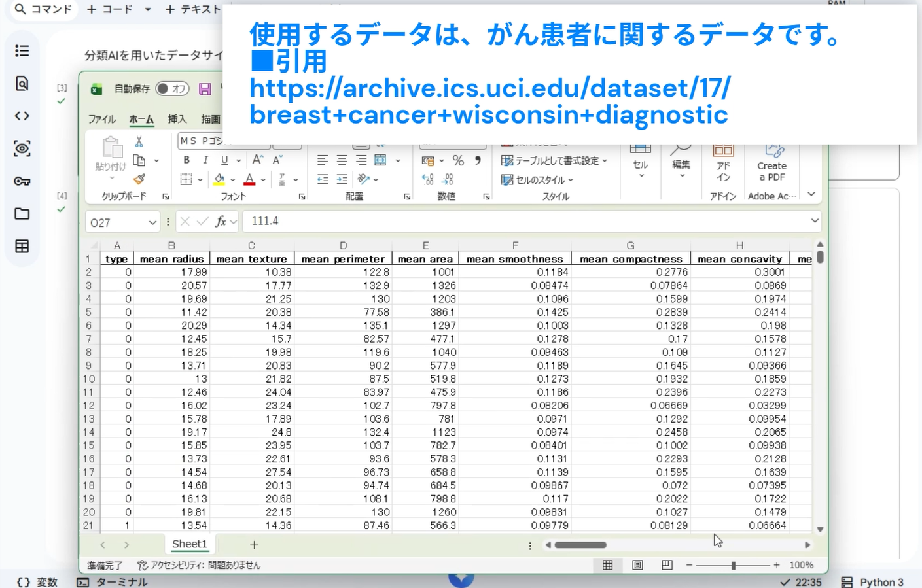Open the fill color dropdown arrow
This screenshot has width=922, height=588.
233,180
